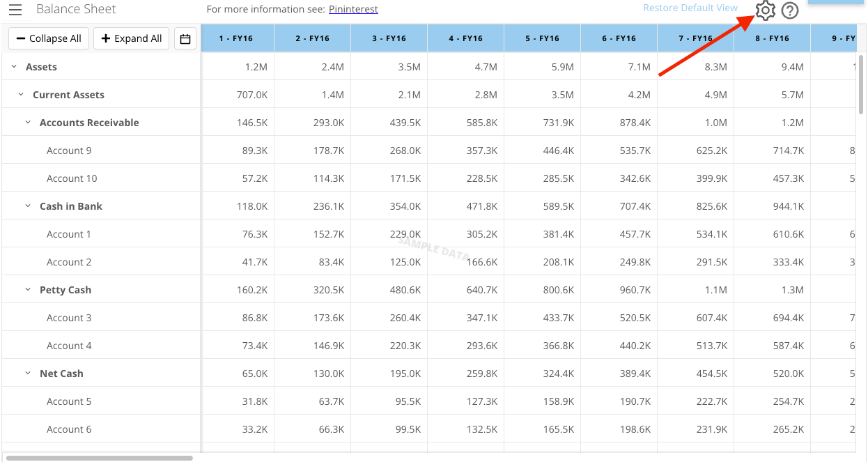Open the Pininterest link

(353, 9)
